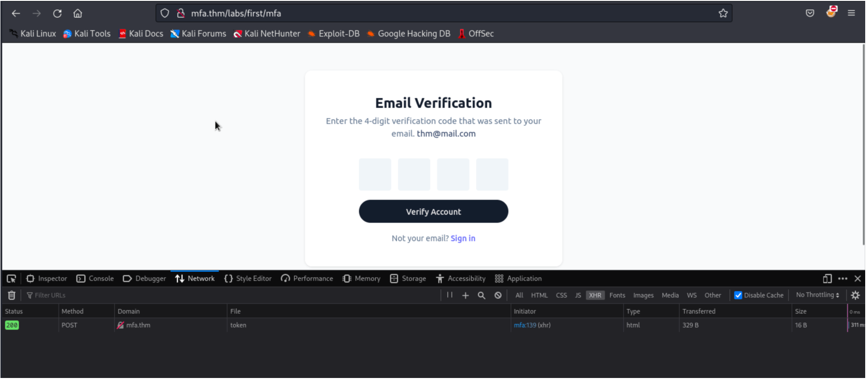The image size is (868, 385).
Task: Uncheck the Disable Cache checkbox
Action: (738, 296)
